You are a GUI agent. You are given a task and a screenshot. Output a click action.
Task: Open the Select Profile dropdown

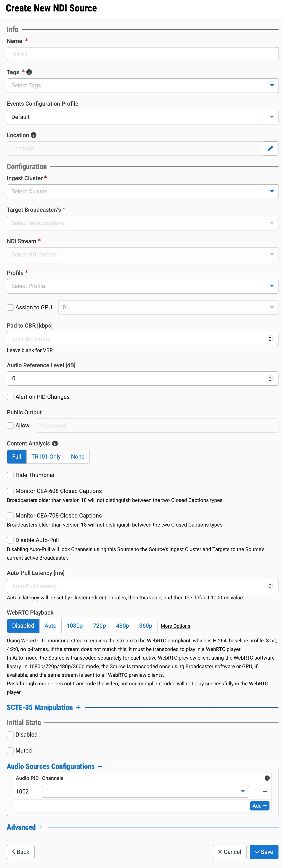(143, 286)
